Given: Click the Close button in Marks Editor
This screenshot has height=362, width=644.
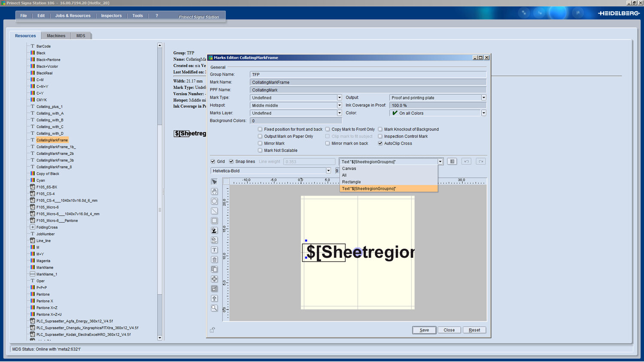Looking at the screenshot, I should coord(449,330).
